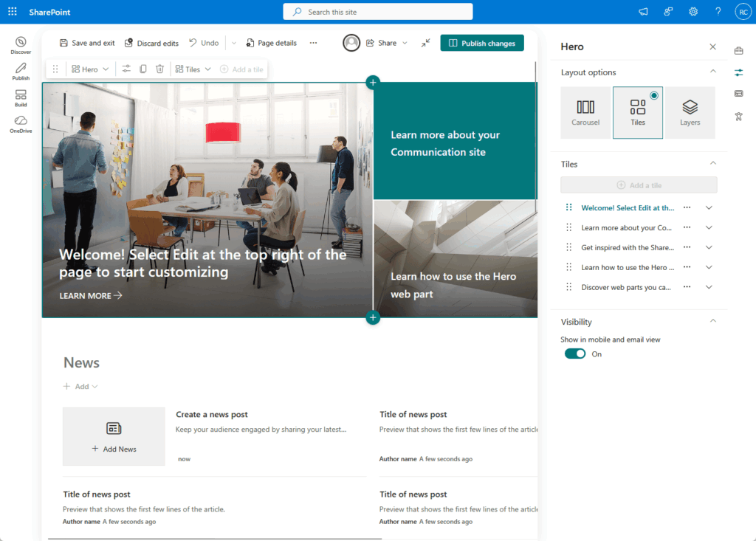The width and height of the screenshot is (756, 541).
Task: Click the Search this site field
Action: (x=378, y=12)
